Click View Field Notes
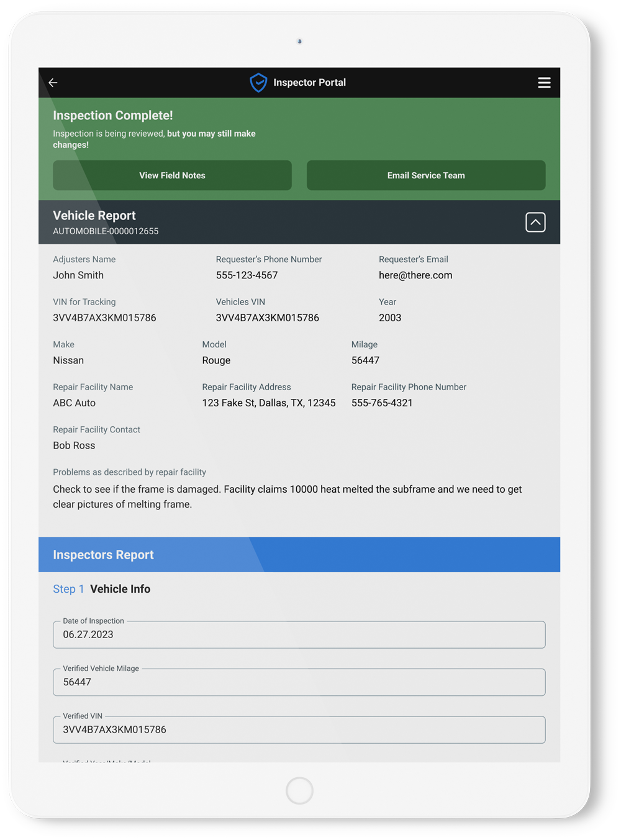This screenshot has width=621, height=840. click(172, 175)
